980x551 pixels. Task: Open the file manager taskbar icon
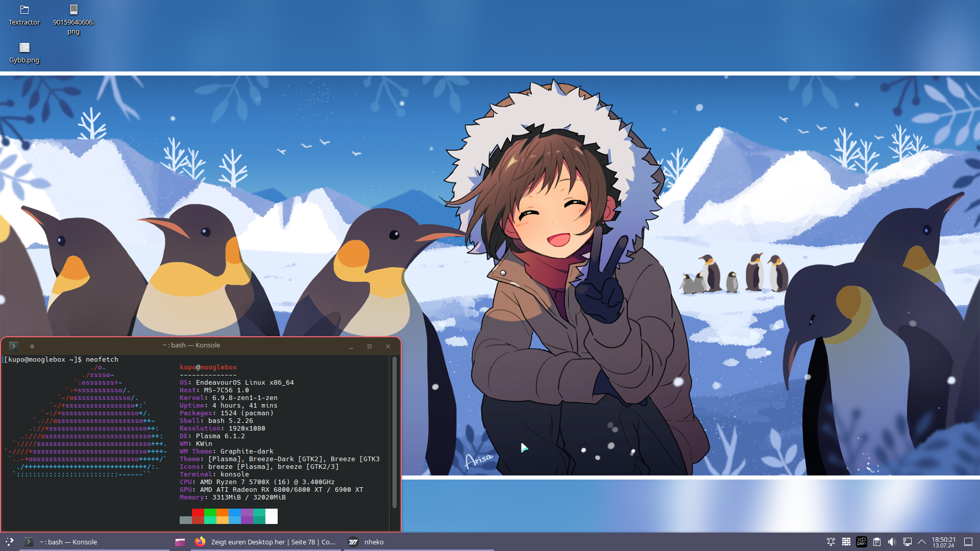[x=180, y=542]
